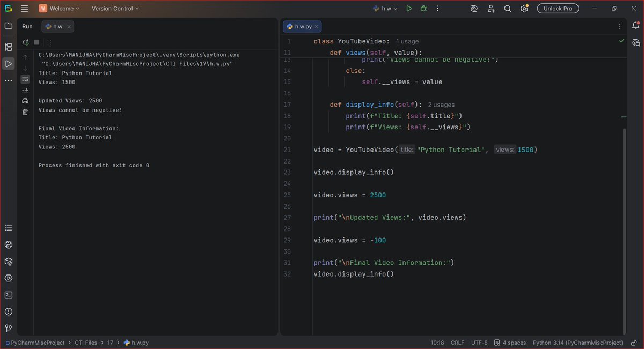The image size is (644, 349).
Task: Change file encoding UTF-8 in status bar
Action: (479, 343)
